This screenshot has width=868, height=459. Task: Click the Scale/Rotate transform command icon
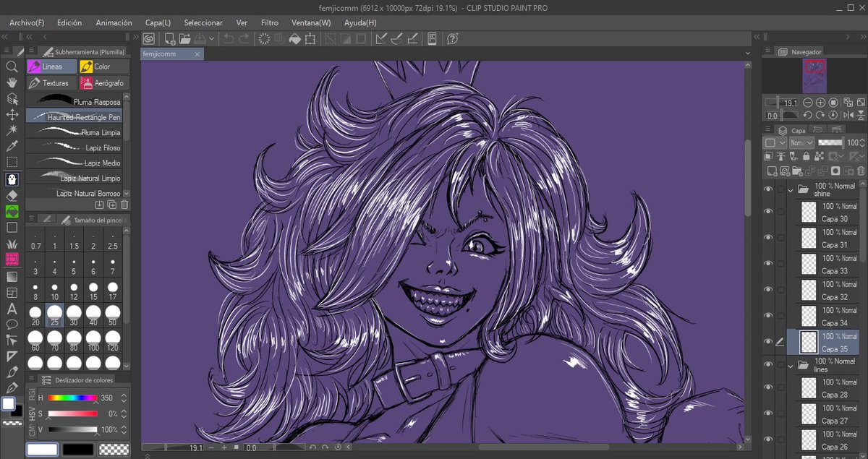(x=310, y=39)
